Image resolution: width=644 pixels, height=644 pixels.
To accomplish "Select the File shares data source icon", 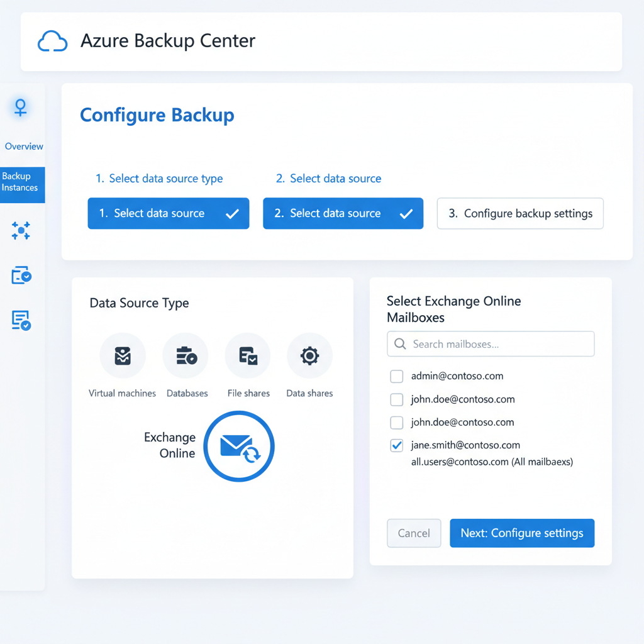I will 248,356.
